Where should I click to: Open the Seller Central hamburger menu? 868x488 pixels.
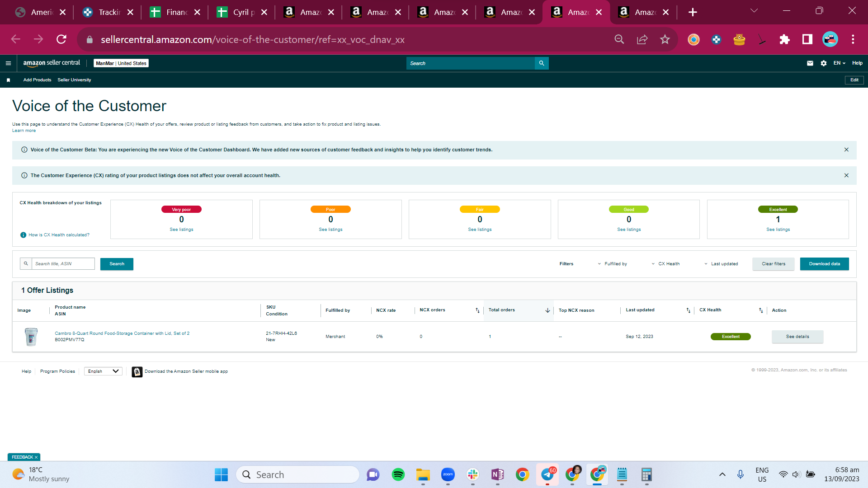(x=8, y=63)
